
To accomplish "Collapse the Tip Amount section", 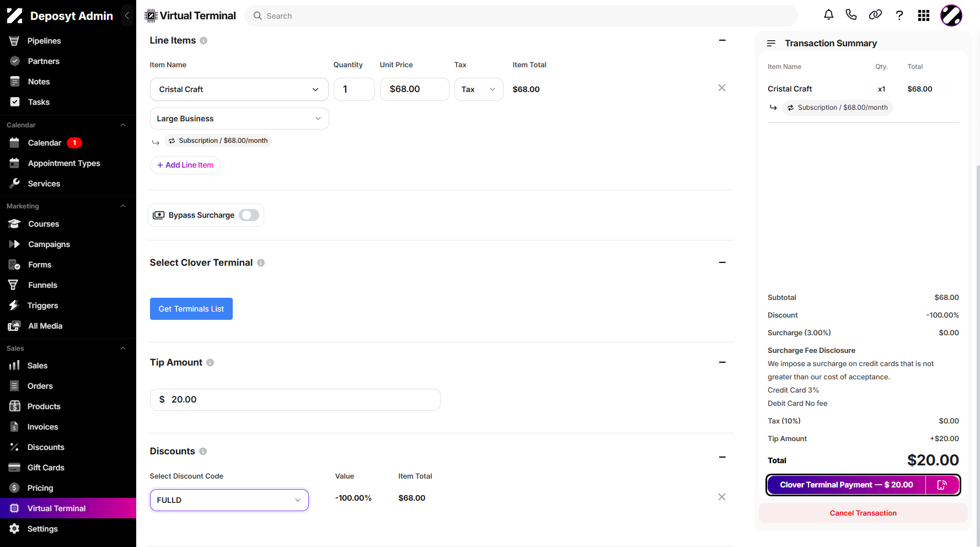I will click(x=722, y=362).
